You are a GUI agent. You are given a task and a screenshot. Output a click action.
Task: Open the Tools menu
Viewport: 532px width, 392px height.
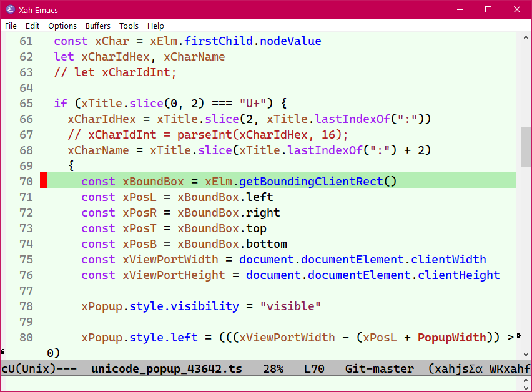click(x=129, y=26)
